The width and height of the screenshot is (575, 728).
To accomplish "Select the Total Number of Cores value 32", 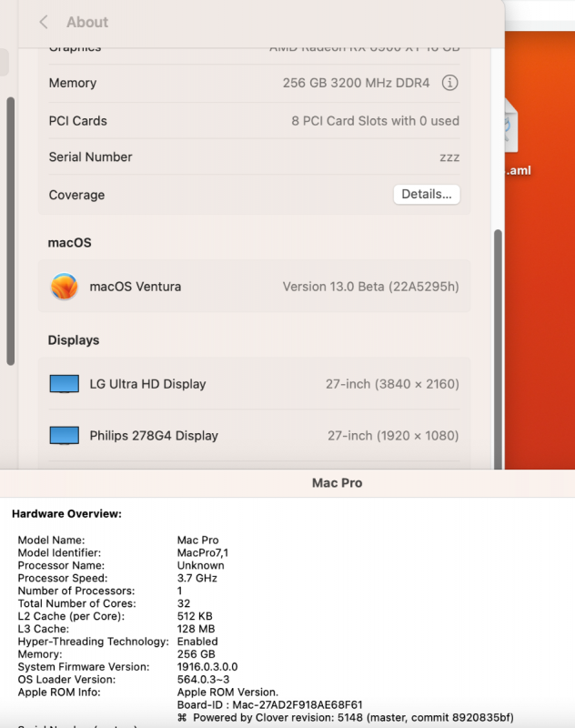I will pyautogui.click(x=184, y=603).
